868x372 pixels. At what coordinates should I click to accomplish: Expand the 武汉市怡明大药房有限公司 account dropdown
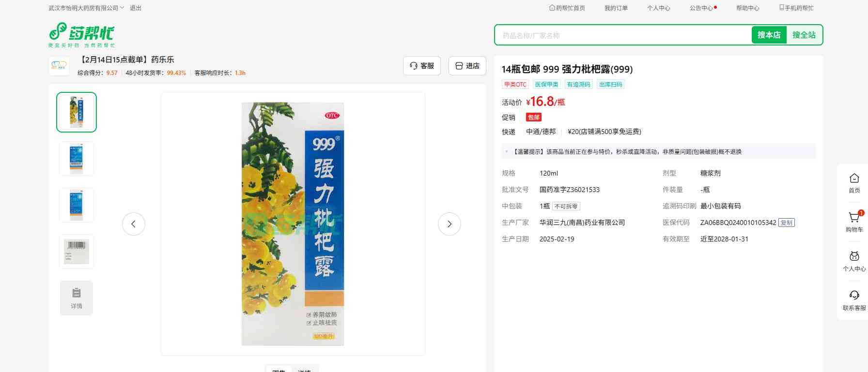(86, 8)
